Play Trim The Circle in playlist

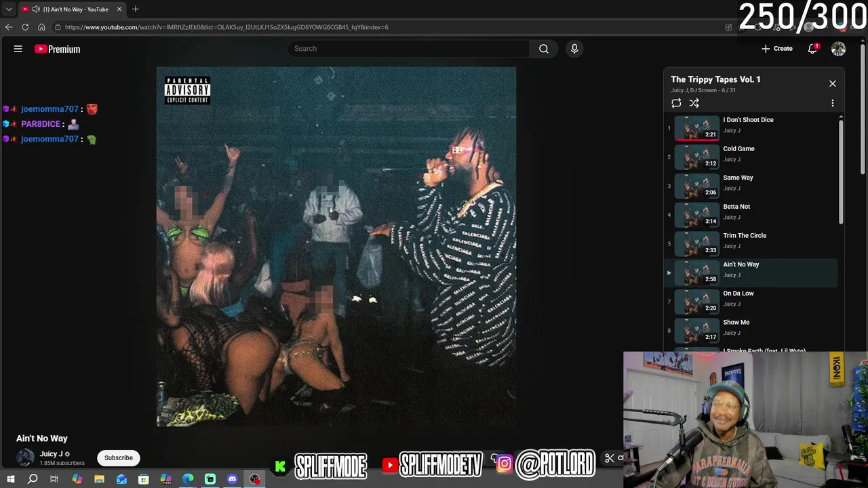751,243
